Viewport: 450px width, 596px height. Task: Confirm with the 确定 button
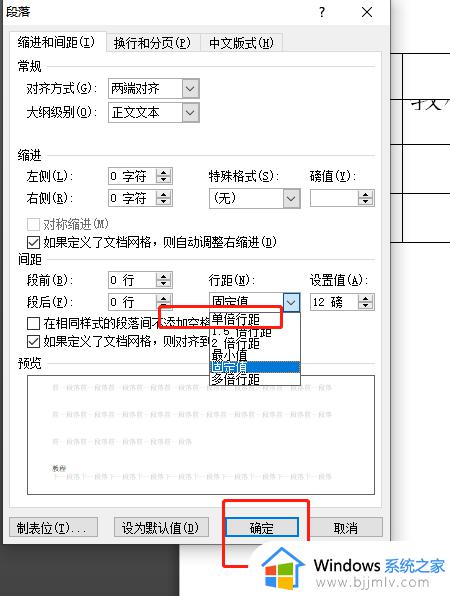pos(262,528)
